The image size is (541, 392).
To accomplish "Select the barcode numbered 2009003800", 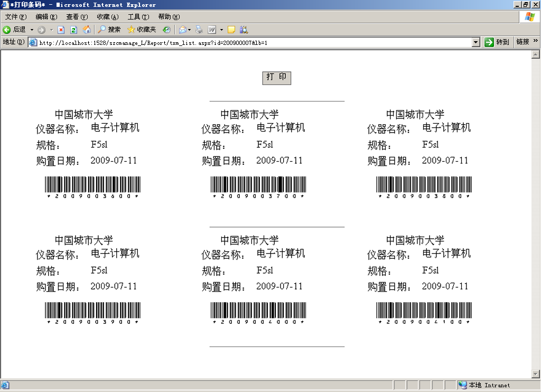I will click(424, 187).
